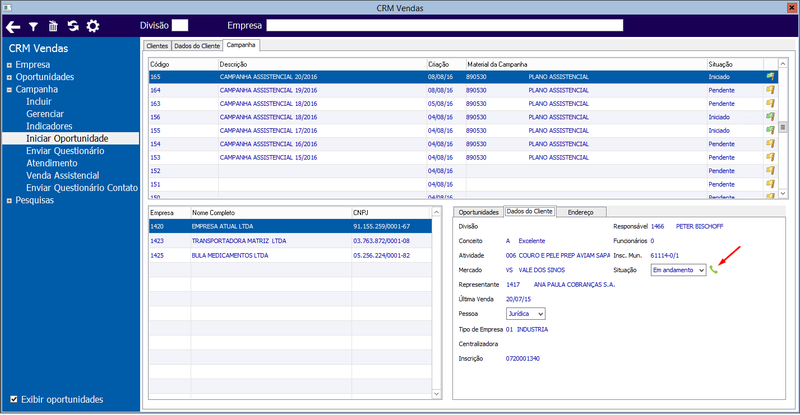The image size is (800, 415).
Task: Expand the Pesquisas tree node
Action: [x=9, y=201]
